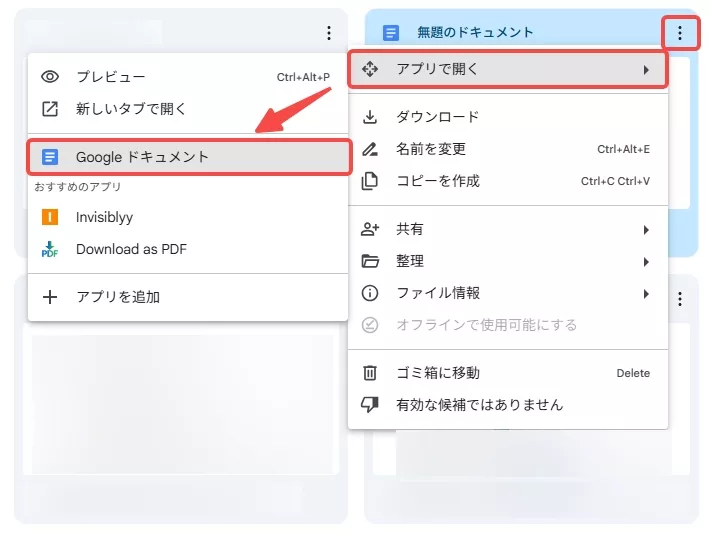This screenshot has width=709, height=535.
Task: Choose ダウンロード from the context menu
Action: 508,117
